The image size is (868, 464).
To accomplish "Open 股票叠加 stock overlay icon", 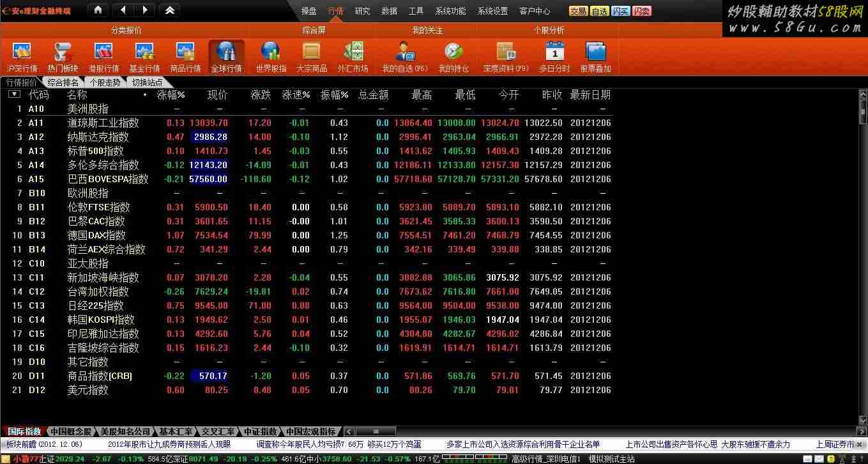I will point(595,58).
